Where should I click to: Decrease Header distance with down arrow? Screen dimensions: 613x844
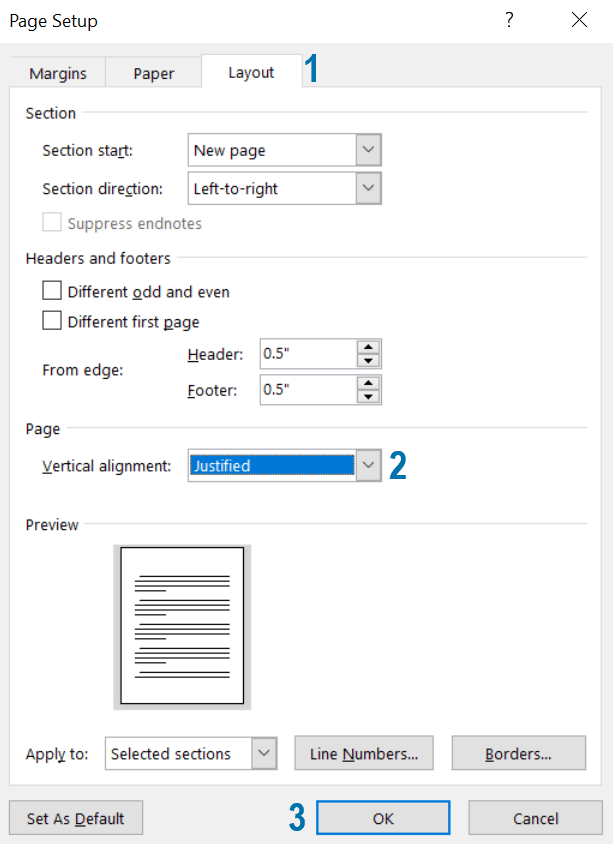click(x=369, y=360)
